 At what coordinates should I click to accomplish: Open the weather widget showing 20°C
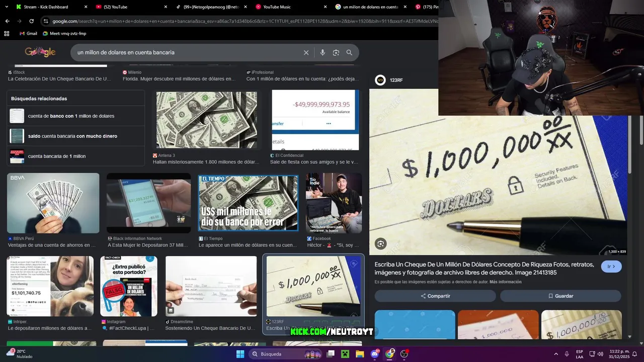[21, 354]
